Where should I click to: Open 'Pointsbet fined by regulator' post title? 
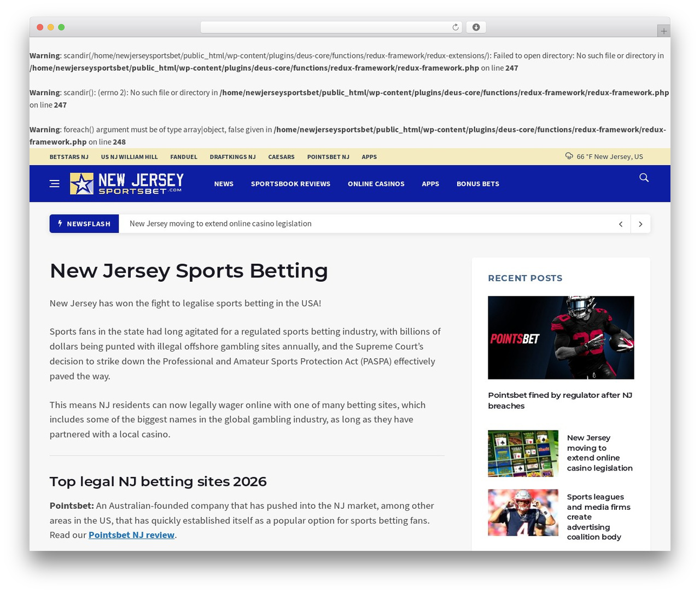coord(561,400)
